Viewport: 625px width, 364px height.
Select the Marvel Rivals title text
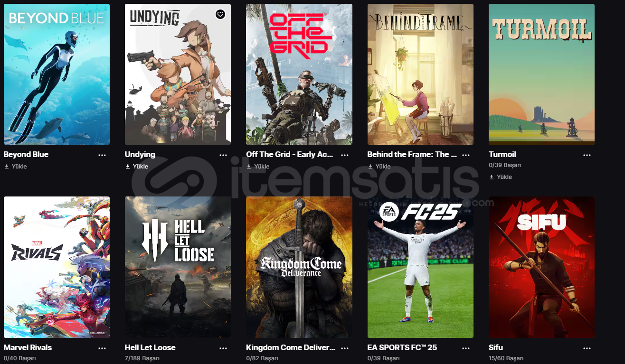[x=28, y=347]
